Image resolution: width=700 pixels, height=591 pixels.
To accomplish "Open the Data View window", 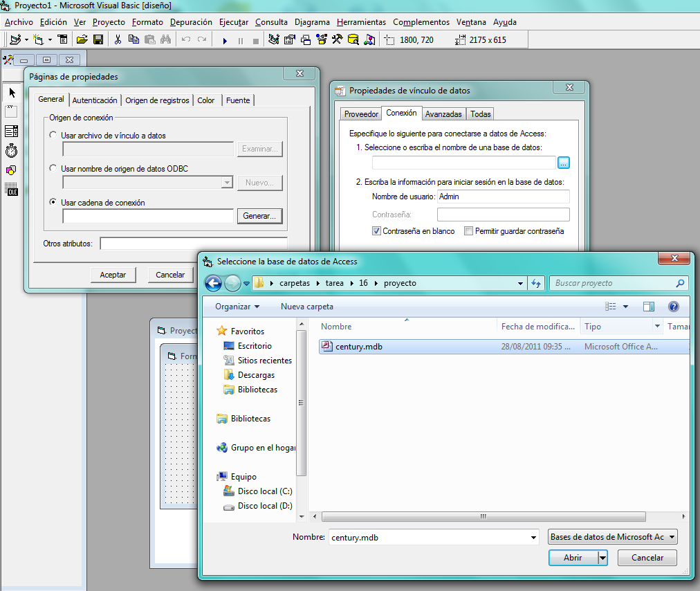I will pyautogui.click(x=353, y=39).
